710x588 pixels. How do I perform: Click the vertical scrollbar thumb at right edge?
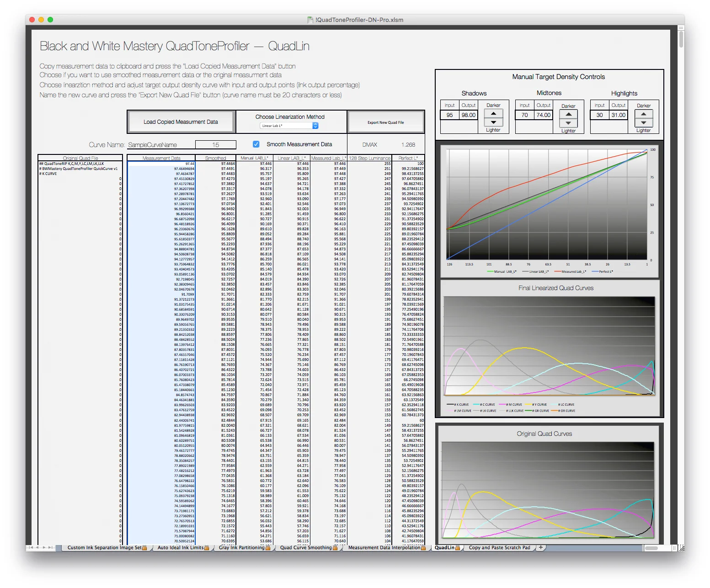[x=681, y=39]
